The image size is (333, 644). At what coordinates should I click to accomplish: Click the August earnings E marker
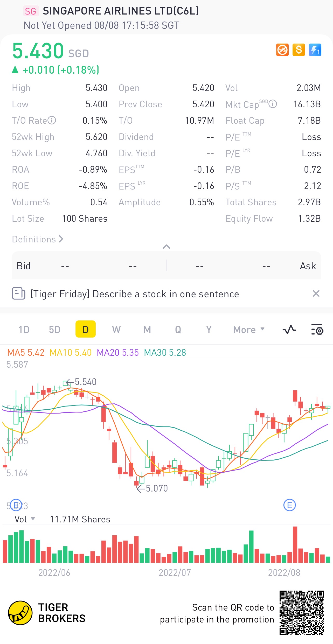pyautogui.click(x=289, y=505)
